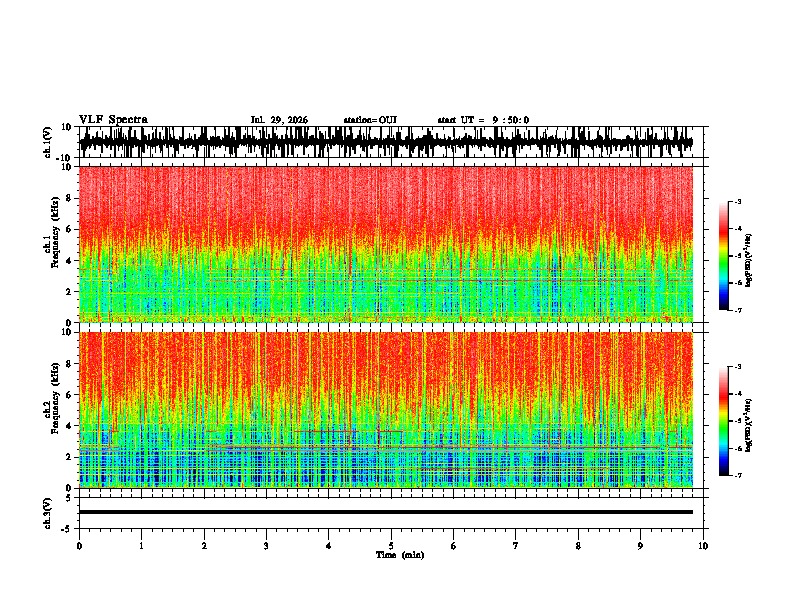Click the time axis tick label "7"

pyautogui.click(x=516, y=546)
